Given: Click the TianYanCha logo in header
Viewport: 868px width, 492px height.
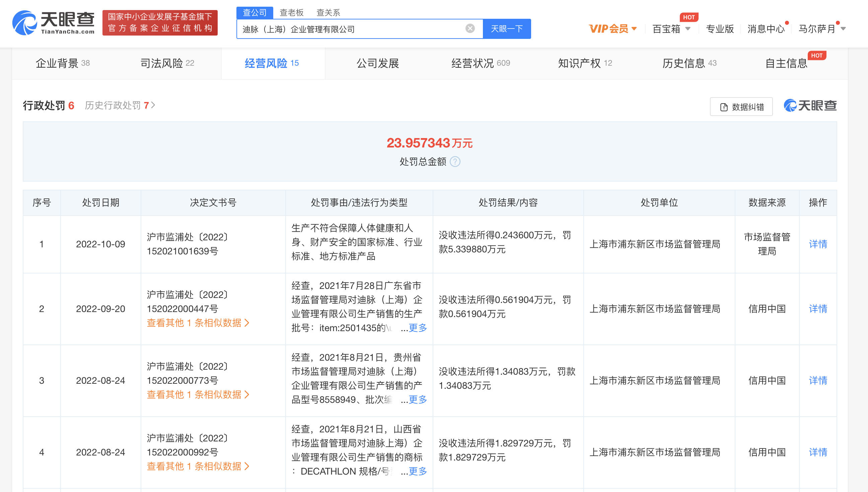Looking at the screenshot, I should 53,23.
